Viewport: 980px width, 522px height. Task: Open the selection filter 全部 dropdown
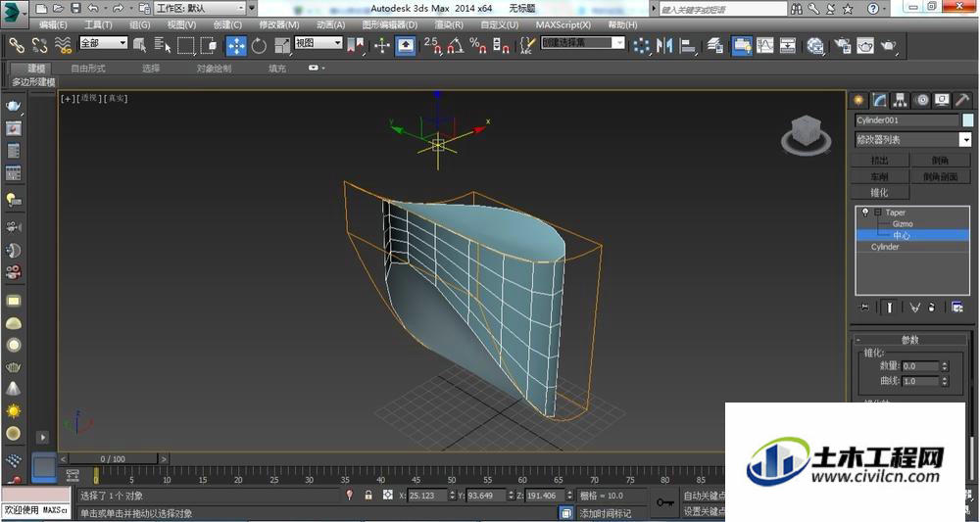103,42
